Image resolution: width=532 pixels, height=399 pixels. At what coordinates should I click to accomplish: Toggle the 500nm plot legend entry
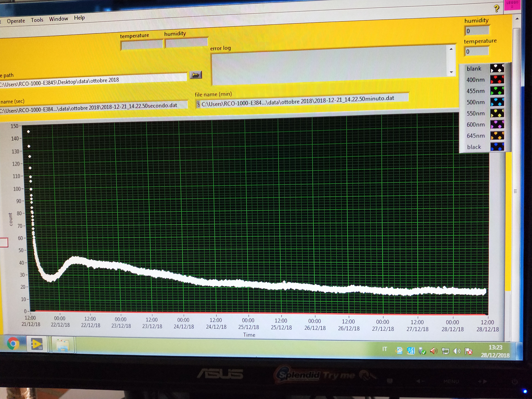[x=475, y=102]
